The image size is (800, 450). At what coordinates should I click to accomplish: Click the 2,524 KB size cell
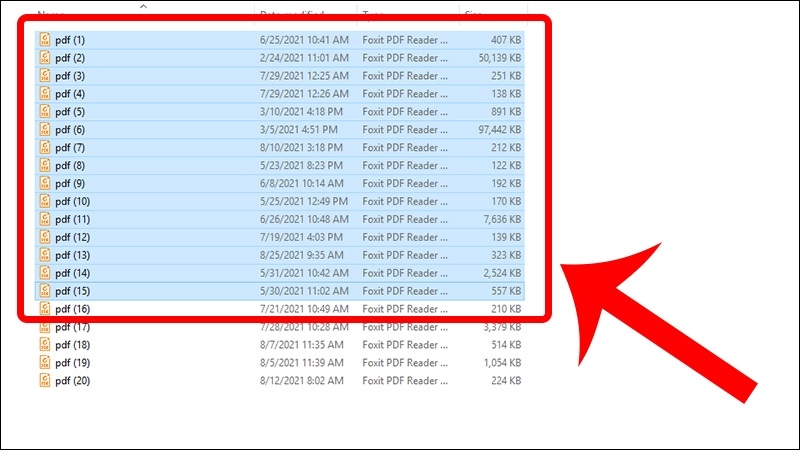(502, 273)
